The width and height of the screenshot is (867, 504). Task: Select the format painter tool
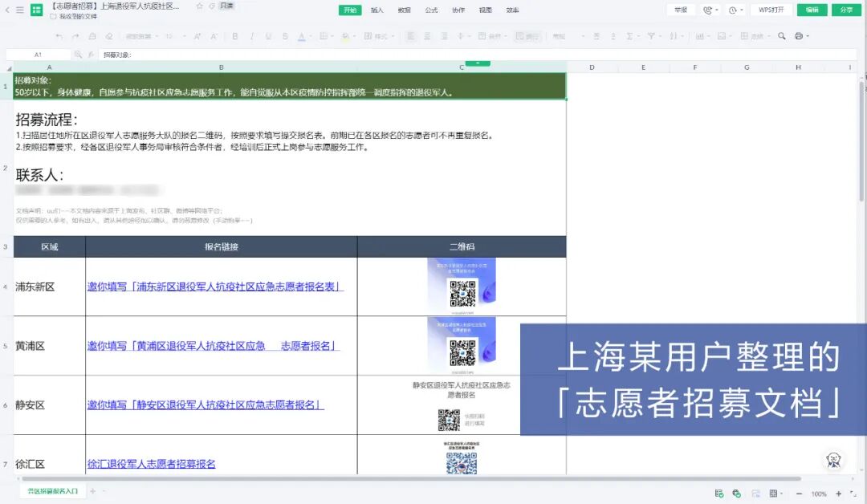click(92, 36)
